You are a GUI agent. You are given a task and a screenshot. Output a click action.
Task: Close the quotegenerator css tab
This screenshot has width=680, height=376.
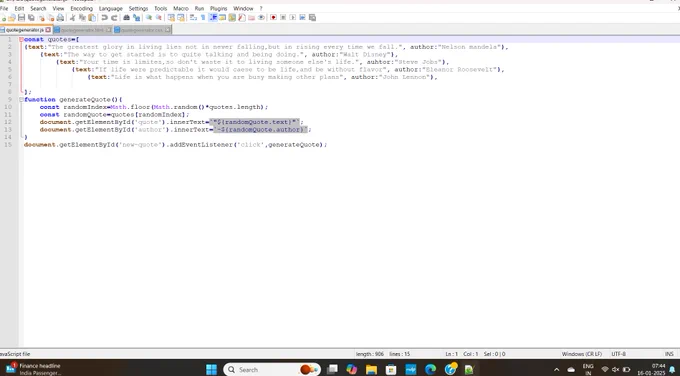pos(168,30)
